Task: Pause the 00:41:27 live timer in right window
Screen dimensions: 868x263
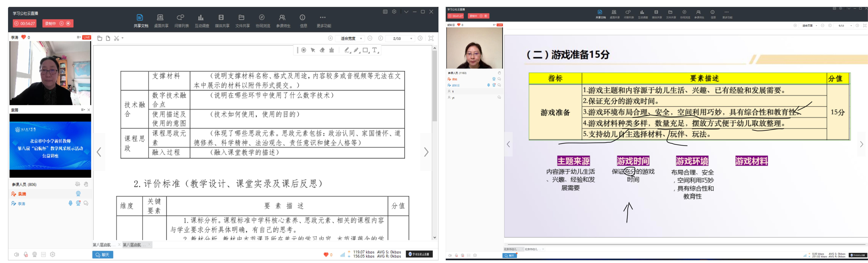Action: [x=450, y=16]
